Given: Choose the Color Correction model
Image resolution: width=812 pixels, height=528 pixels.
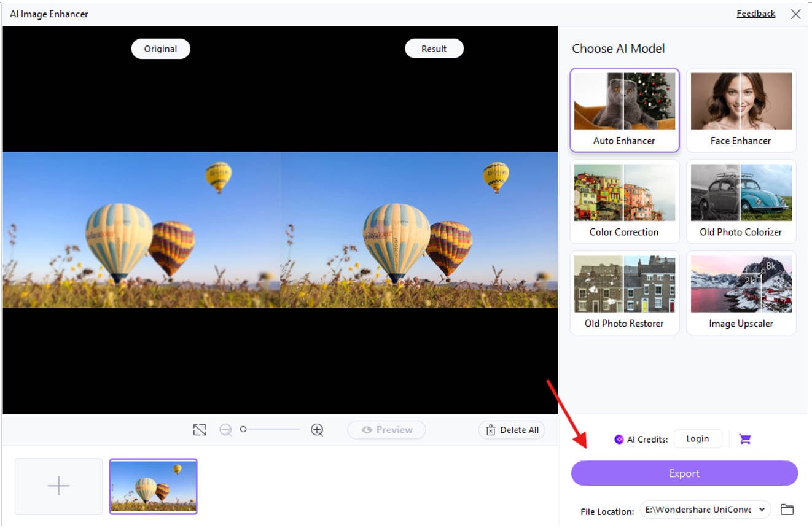Looking at the screenshot, I should (x=625, y=201).
